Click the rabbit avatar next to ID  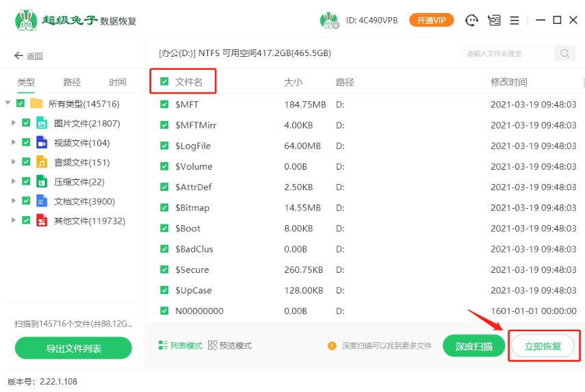[329, 21]
